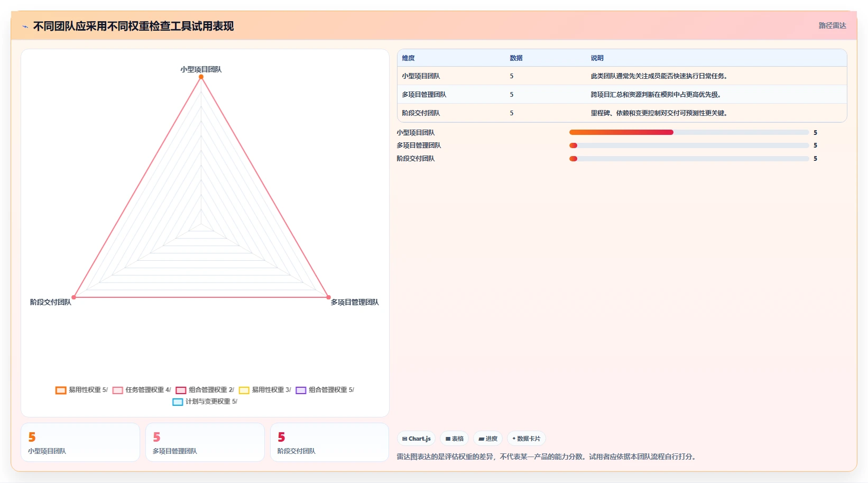Click the 小型项目团队 progress bar
This screenshot has width=868, height=483.
click(x=689, y=132)
